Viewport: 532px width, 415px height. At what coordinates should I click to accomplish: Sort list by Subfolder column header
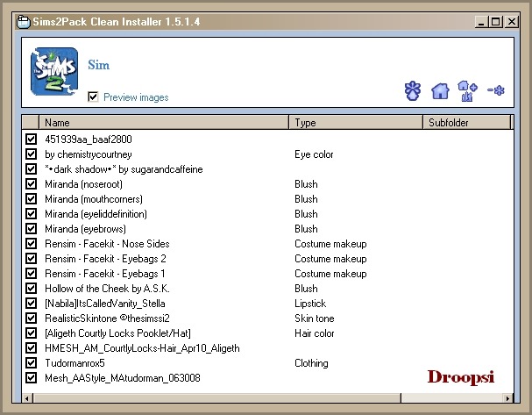click(x=466, y=122)
